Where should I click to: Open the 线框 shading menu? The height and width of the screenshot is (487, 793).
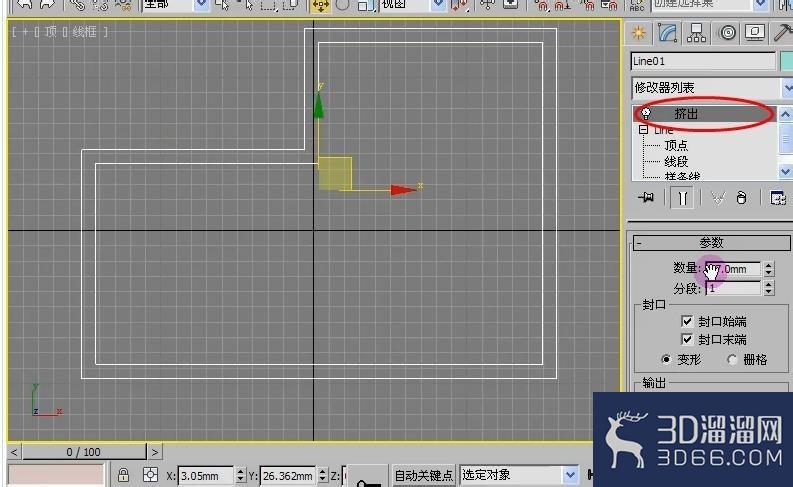pos(84,32)
